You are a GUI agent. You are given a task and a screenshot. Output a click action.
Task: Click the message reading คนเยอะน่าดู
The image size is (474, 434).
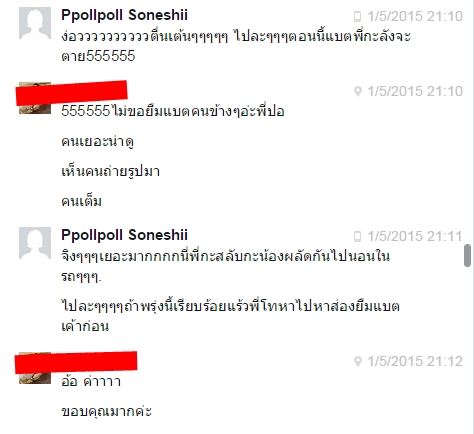click(98, 141)
